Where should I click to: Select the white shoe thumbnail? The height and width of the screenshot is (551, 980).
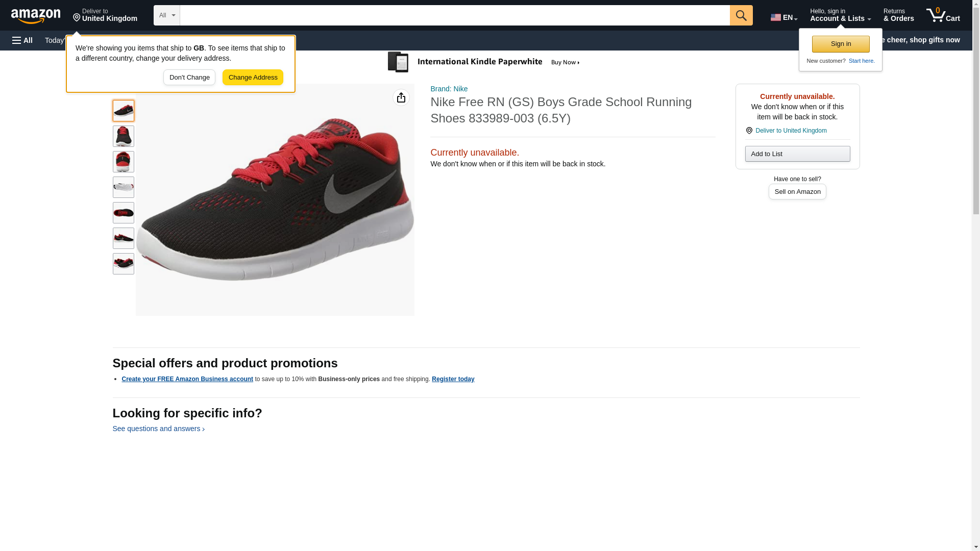click(123, 187)
